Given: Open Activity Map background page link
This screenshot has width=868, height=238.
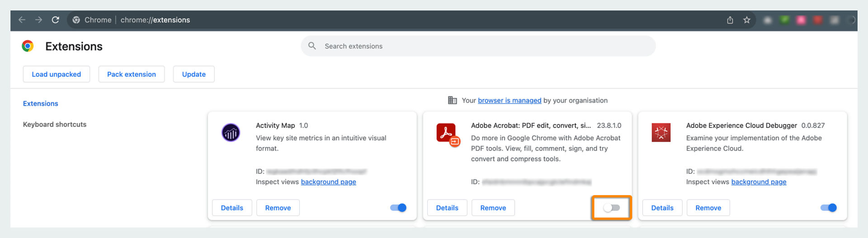Looking at the screenshot, I should tap(329, 182).
